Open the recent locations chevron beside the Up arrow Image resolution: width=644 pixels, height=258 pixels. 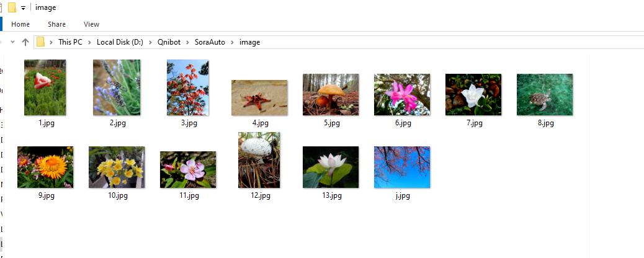[x=12, y=42]
